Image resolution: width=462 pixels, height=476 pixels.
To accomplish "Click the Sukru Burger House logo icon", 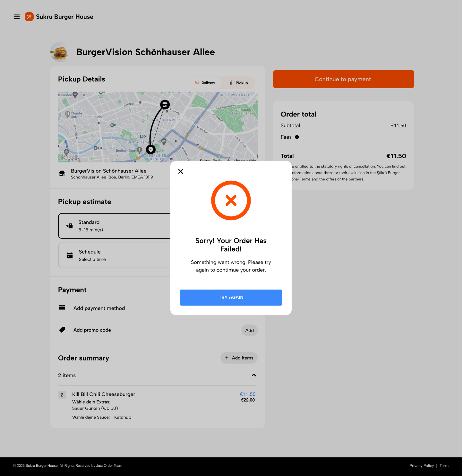I will click(29, 17).
